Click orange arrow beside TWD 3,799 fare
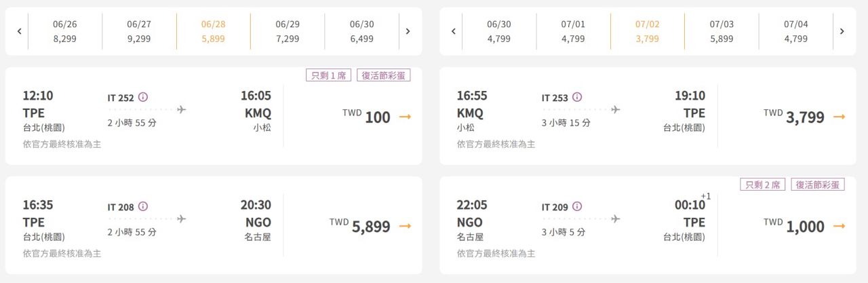868x283 pixels. (x=839, y=117)
